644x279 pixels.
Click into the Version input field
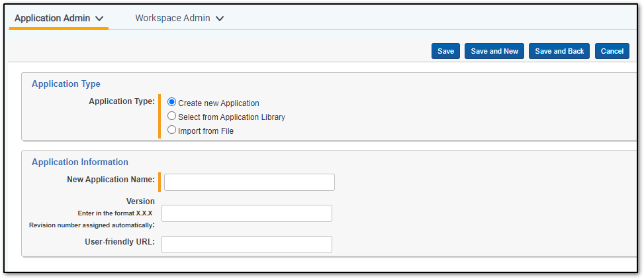click(x=247, y=213)
